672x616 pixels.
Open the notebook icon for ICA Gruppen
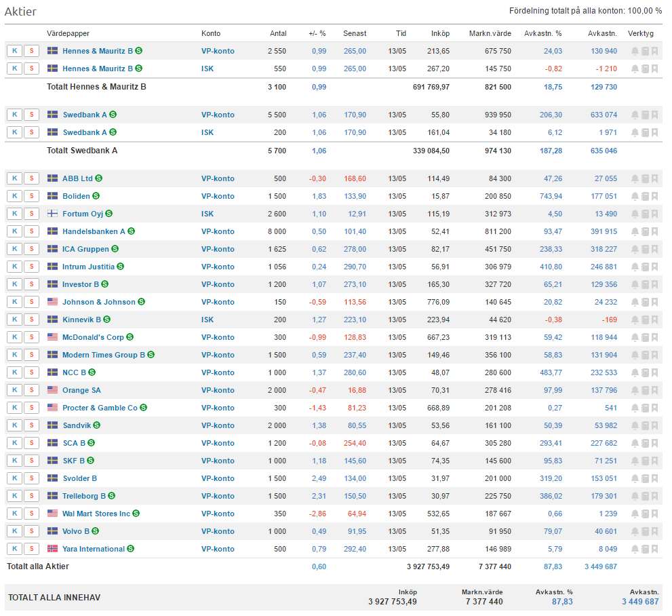click(645, 249)
